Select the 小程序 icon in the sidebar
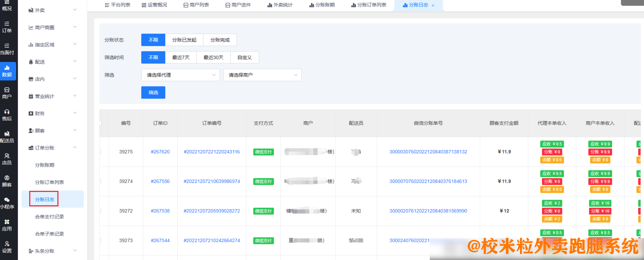644x260 pixels. pyautogui.click(x=8, y=203)
